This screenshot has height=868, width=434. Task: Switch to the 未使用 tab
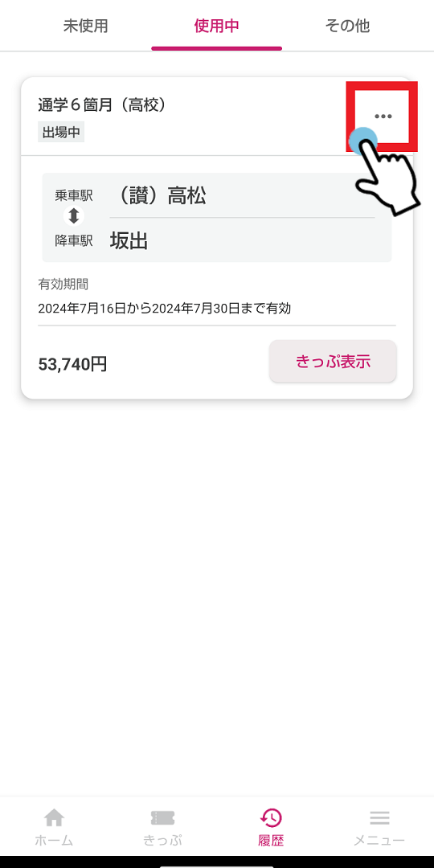point(86,26)
